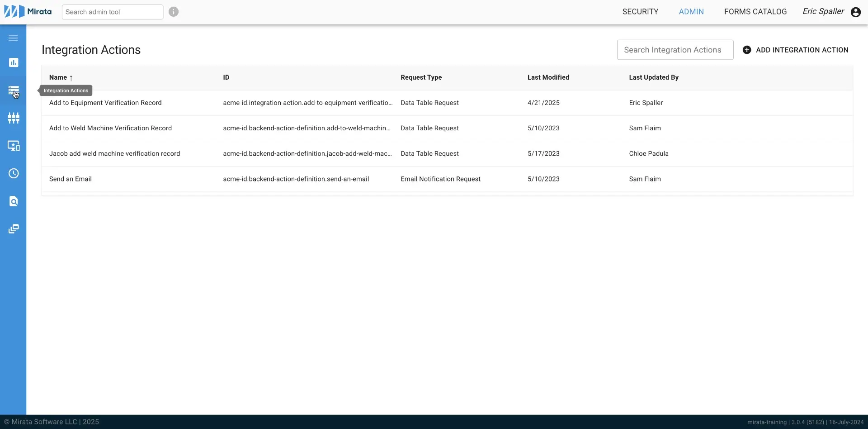Select the ADMIN tab

coord(691,11)
